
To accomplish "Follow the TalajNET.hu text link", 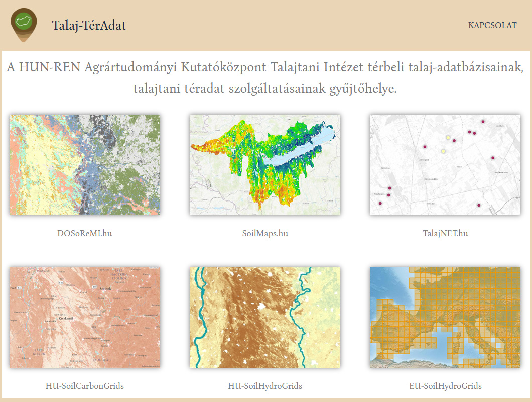I will pyautogui.click(x=445, y=234).
